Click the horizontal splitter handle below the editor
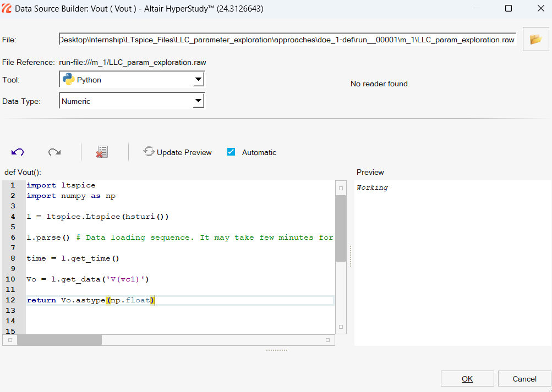This screenshot has height=392, width=552. coord(277,350)
